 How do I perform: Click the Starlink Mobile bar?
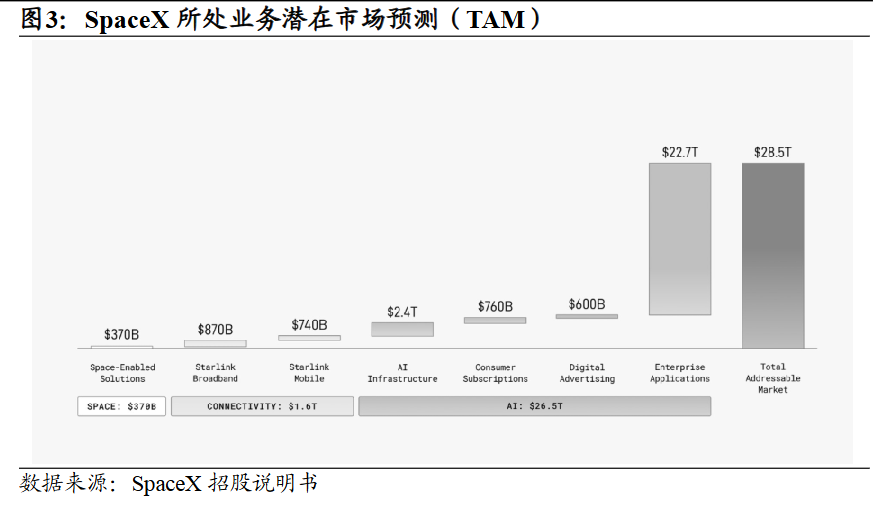pos(310,338)
